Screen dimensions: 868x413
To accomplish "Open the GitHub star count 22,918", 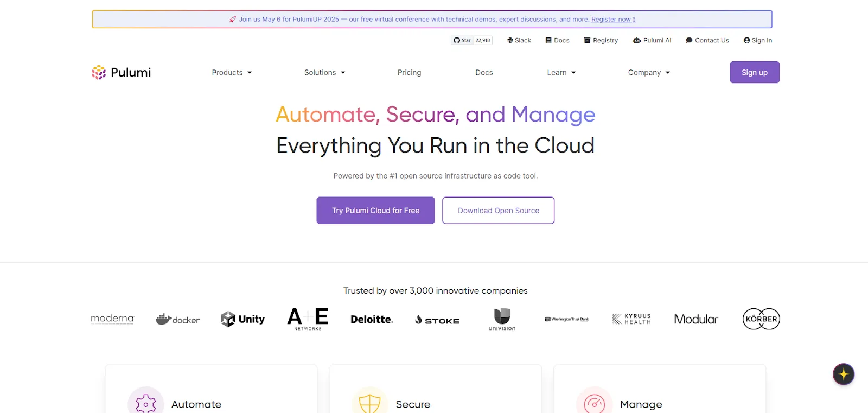I will 483,40.
